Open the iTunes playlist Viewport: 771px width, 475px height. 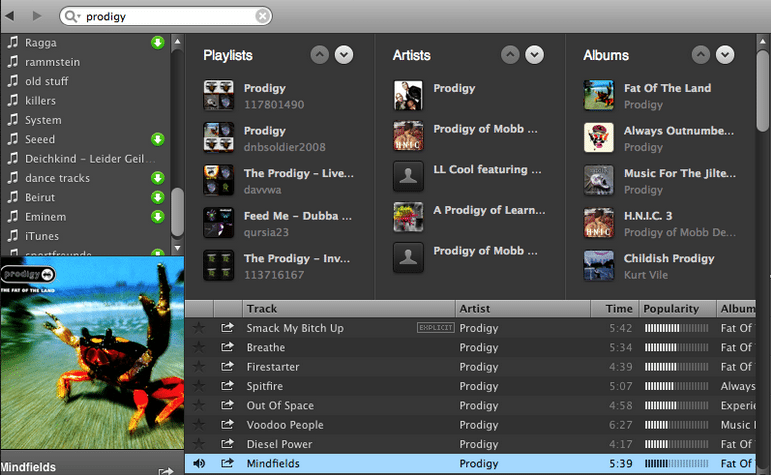point(42,236)
